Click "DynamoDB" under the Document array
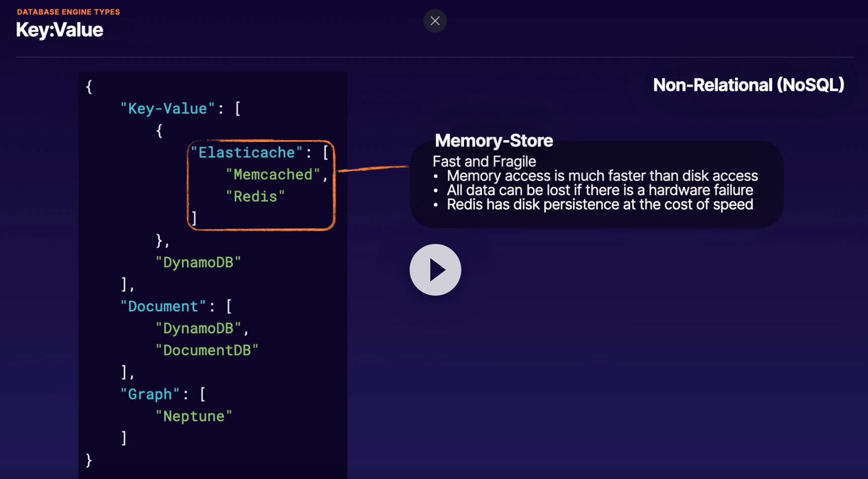This screenshot has height=479, width=868. pyautogui.click(x=198, y=328)
